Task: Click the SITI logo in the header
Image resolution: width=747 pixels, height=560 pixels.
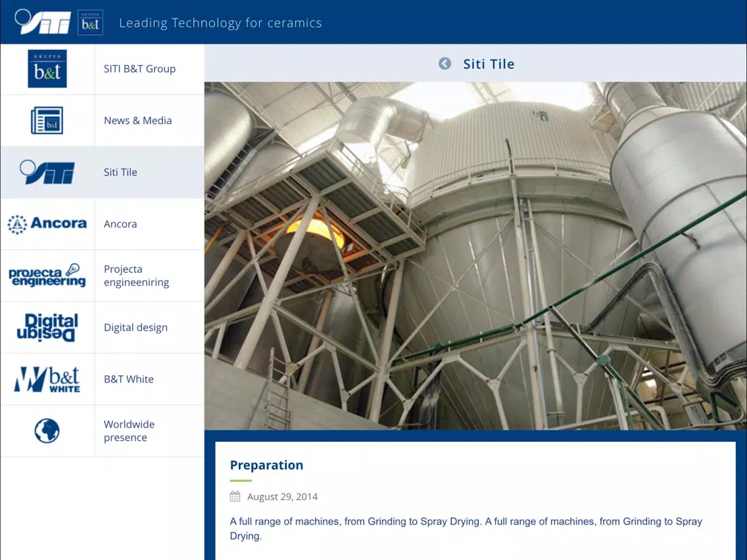Action: click(x=42, y=22)
